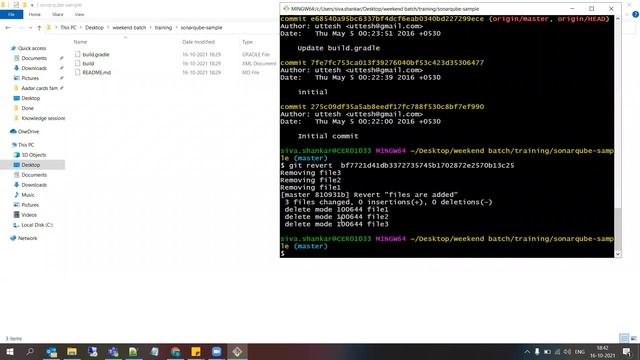Maximize the Git Bash window
Viewport: 640px width, 360px height.
point(591,9)
